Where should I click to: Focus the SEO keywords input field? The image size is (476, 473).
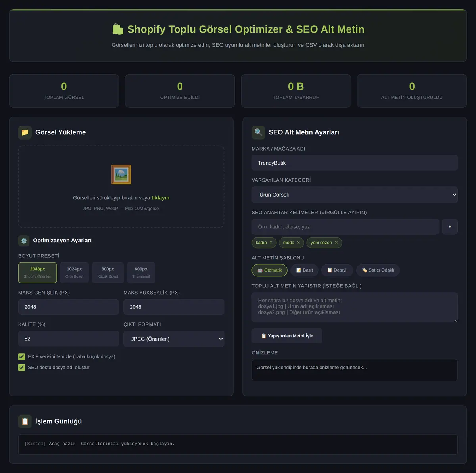click(x=345, y=227)
